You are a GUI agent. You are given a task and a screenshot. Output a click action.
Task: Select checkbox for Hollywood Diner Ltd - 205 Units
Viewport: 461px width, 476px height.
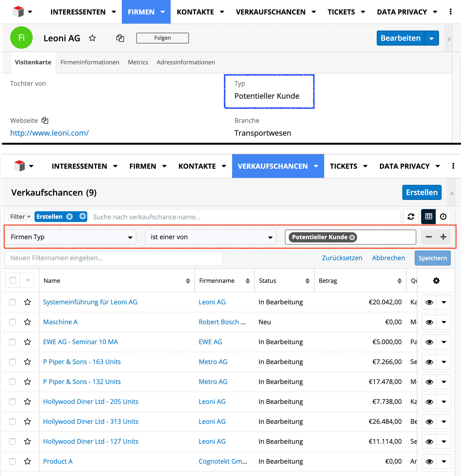click(x=12, y=401)
